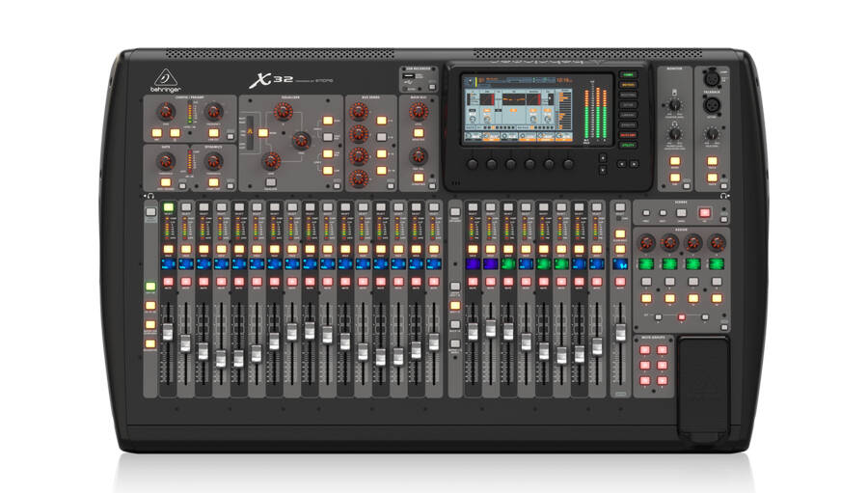Click the Talk A button in Talkback section
This screenshot has width=868, height=493.
pos(712,161)
